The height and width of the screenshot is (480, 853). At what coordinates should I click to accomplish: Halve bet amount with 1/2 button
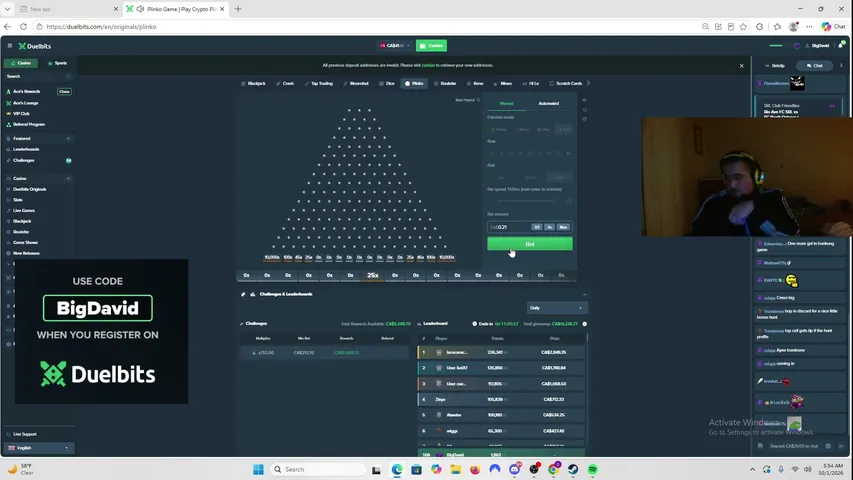[x=537, y=227]
